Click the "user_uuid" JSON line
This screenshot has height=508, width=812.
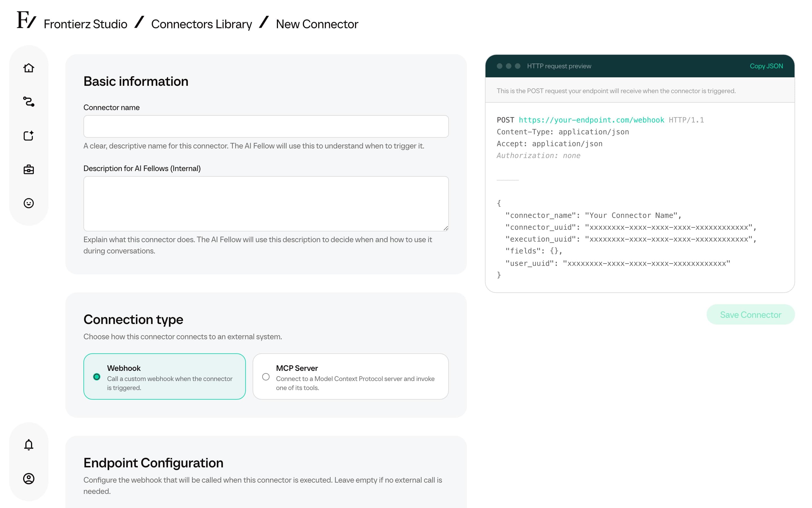[618, 263]
